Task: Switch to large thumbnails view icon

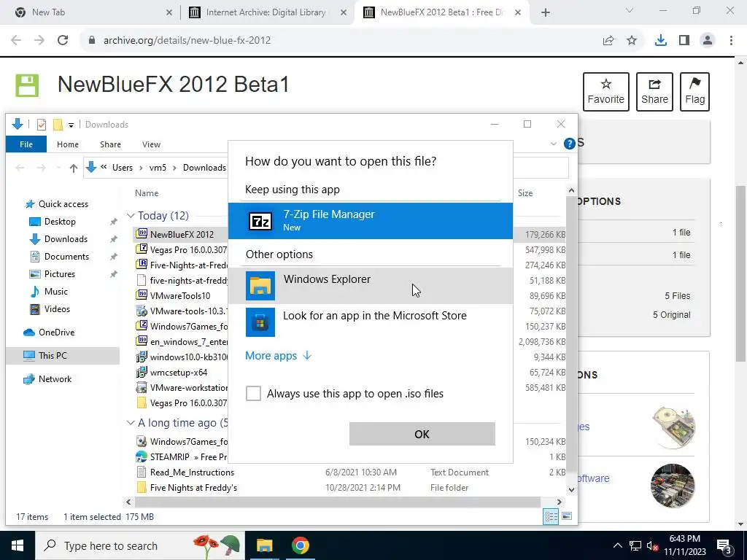Action: (567, 516)
